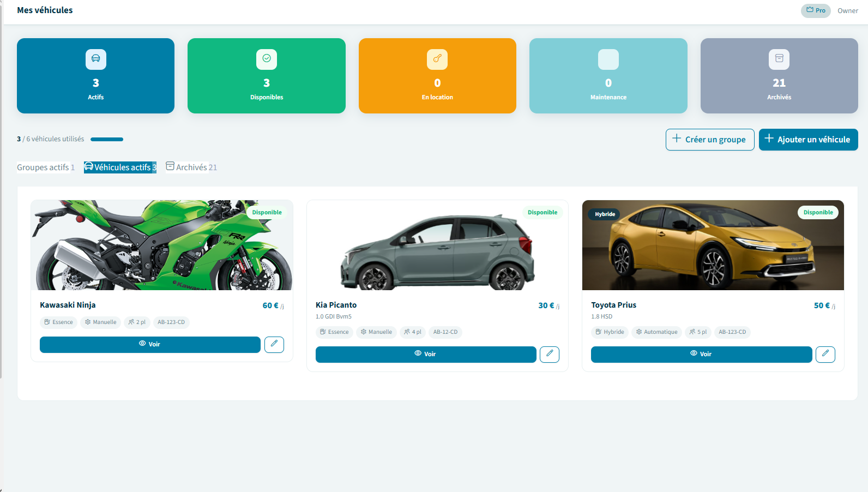This screenshot has height=492, width=868.
Task: Click the pencil edit icon for Kawasaki Ninja
Action: pyautogui.click(x=274, y=344)
